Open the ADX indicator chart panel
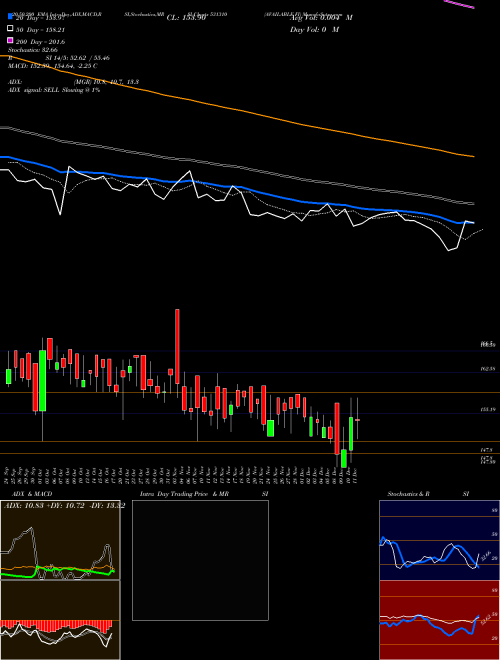Image resolution: width=500 pixels, height=660 pixels. pyautogui.click(x=60, y=540)
